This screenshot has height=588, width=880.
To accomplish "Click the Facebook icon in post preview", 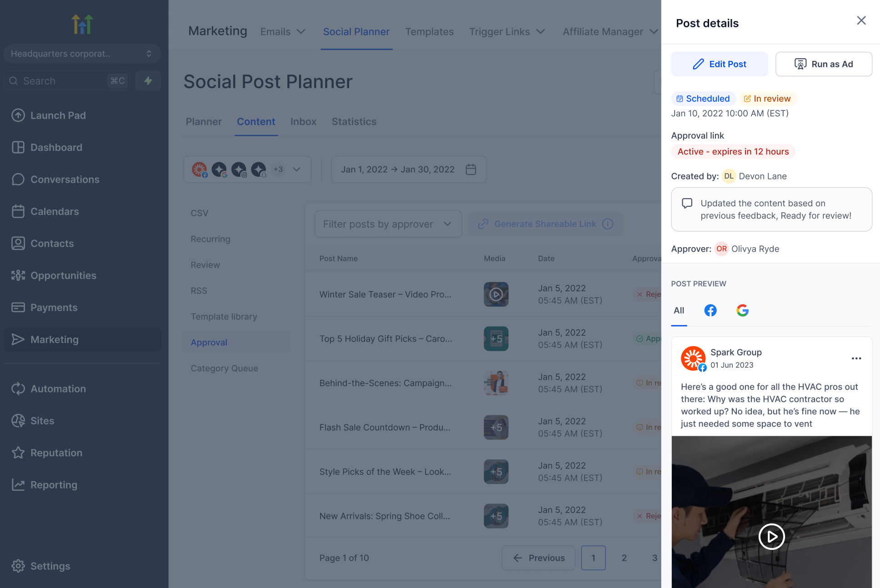I will 710,310.
